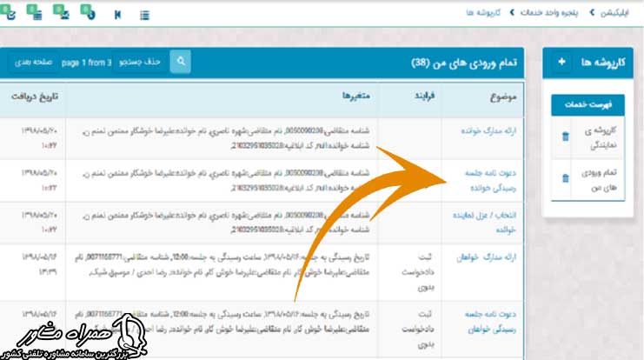Open the ارائه مدارک خوانده subject link

488,130
